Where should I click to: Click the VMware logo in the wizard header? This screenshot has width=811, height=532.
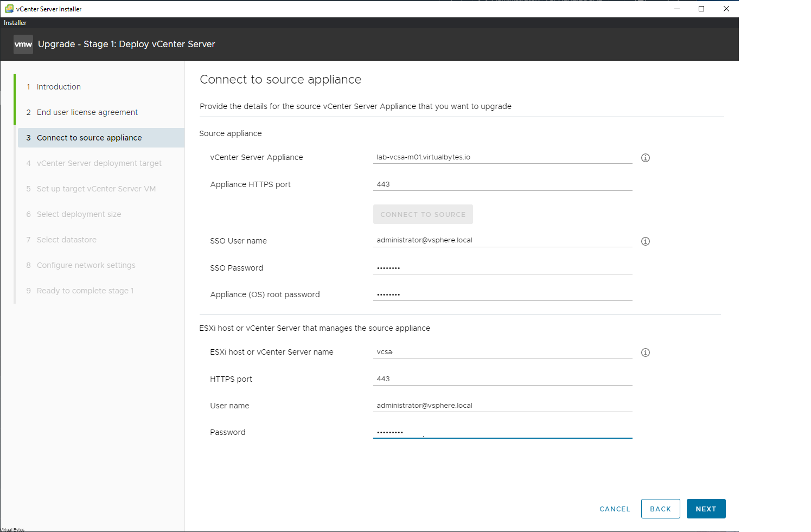(x=23, y=44)
